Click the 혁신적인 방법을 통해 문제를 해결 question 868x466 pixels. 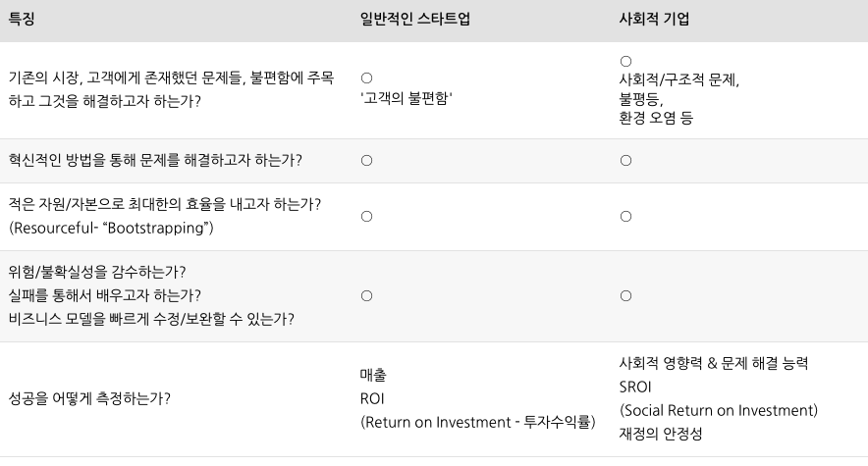(155, 160)
